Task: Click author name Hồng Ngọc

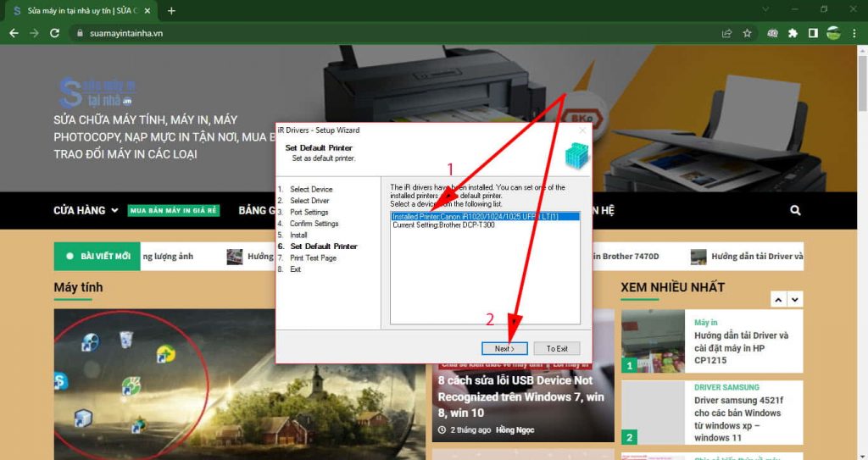Action: 515,430
